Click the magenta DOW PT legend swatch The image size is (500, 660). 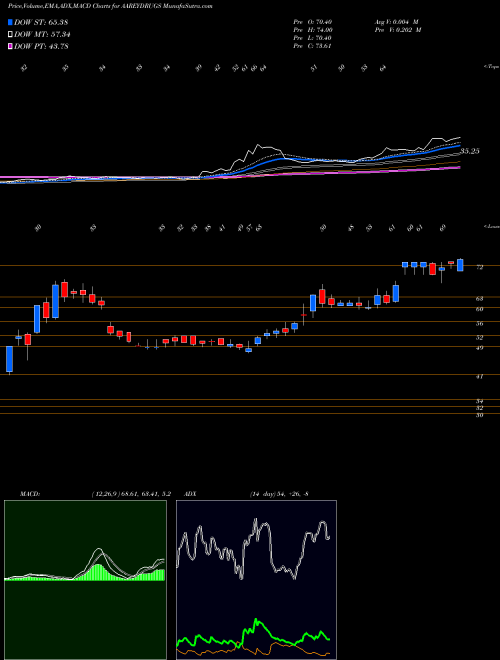point(11,46)
